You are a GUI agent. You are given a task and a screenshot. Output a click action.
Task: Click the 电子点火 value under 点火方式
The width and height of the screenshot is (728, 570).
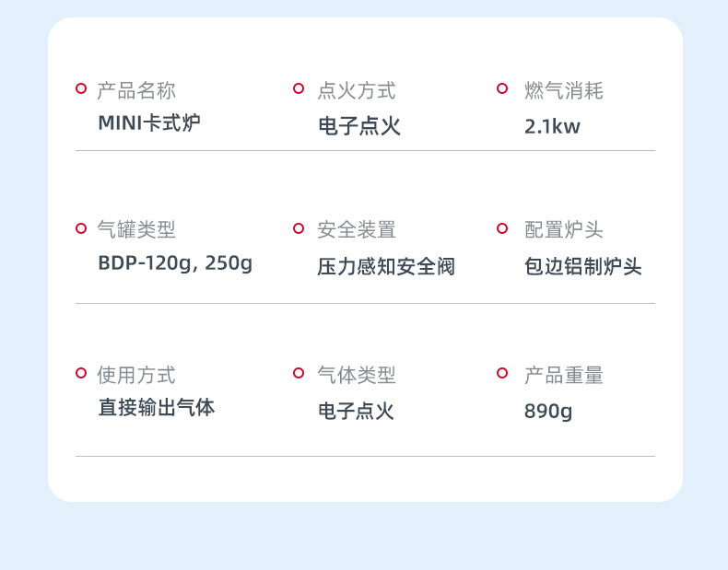(x=359, y=127)
